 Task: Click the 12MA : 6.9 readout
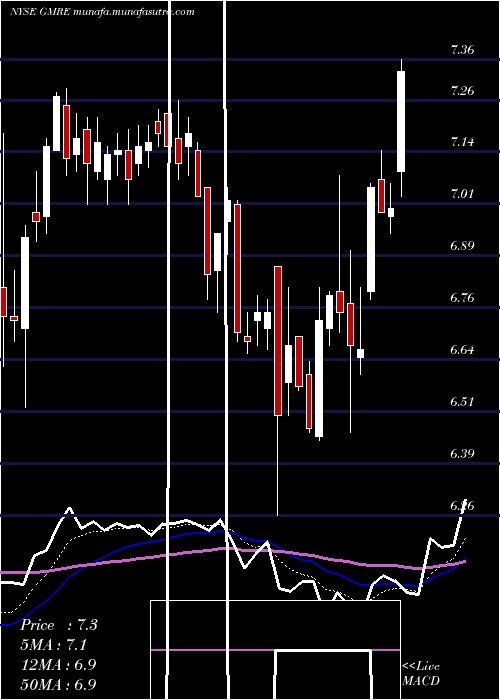coord(58,664)
